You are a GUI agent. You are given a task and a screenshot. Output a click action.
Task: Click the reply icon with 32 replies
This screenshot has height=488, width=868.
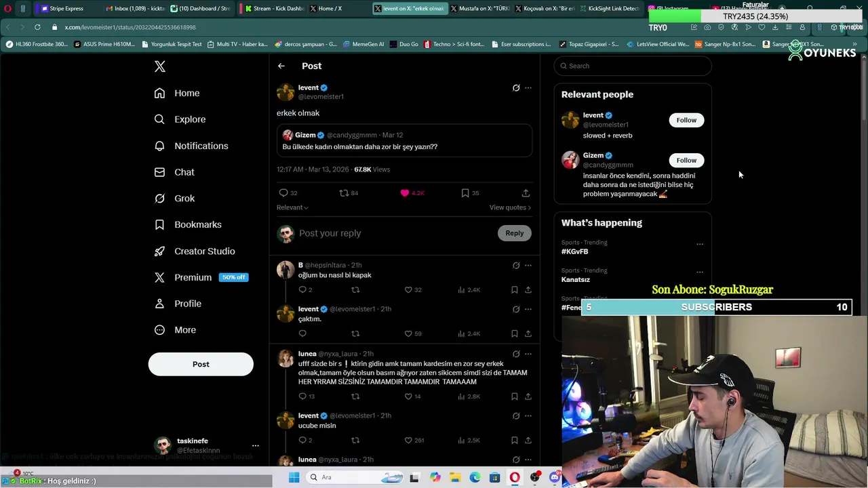click(289, 193)
